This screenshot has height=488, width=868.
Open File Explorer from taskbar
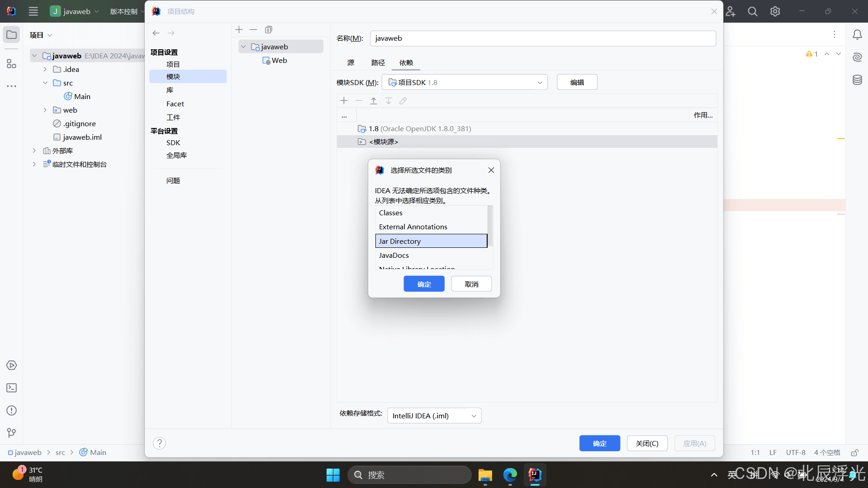click(485, 475)
